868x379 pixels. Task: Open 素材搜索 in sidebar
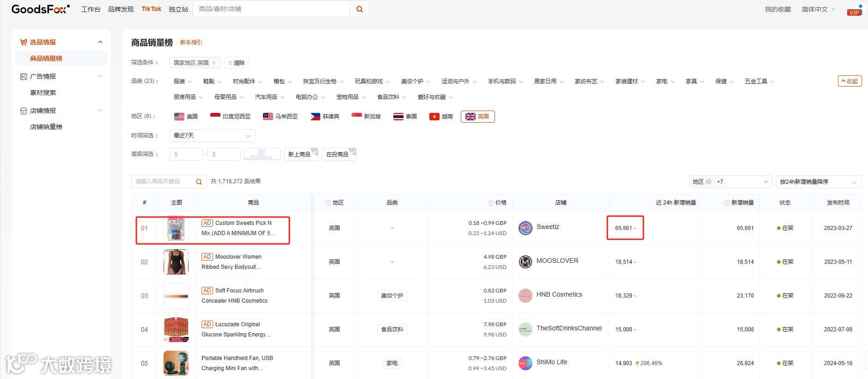click(43, 93)
